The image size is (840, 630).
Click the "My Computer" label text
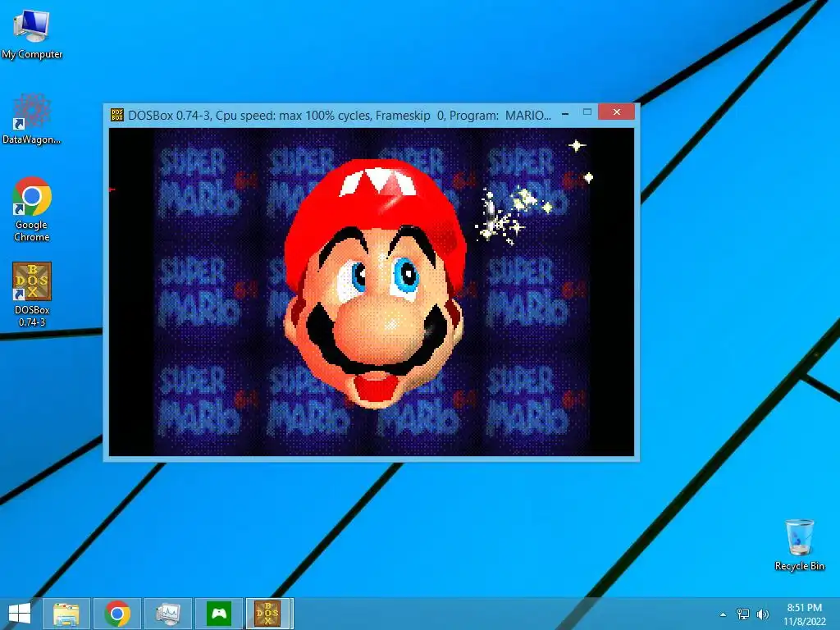point(32,54)
